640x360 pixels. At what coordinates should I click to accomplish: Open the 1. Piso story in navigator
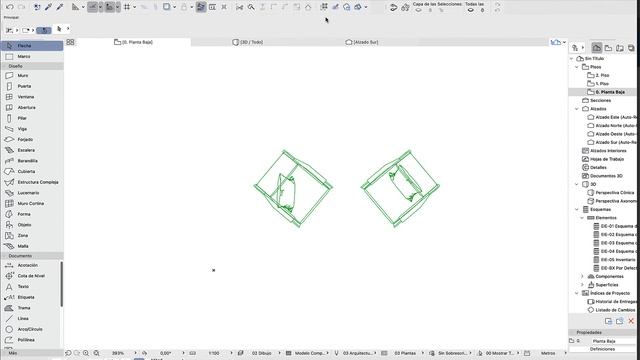coord(602,84)
